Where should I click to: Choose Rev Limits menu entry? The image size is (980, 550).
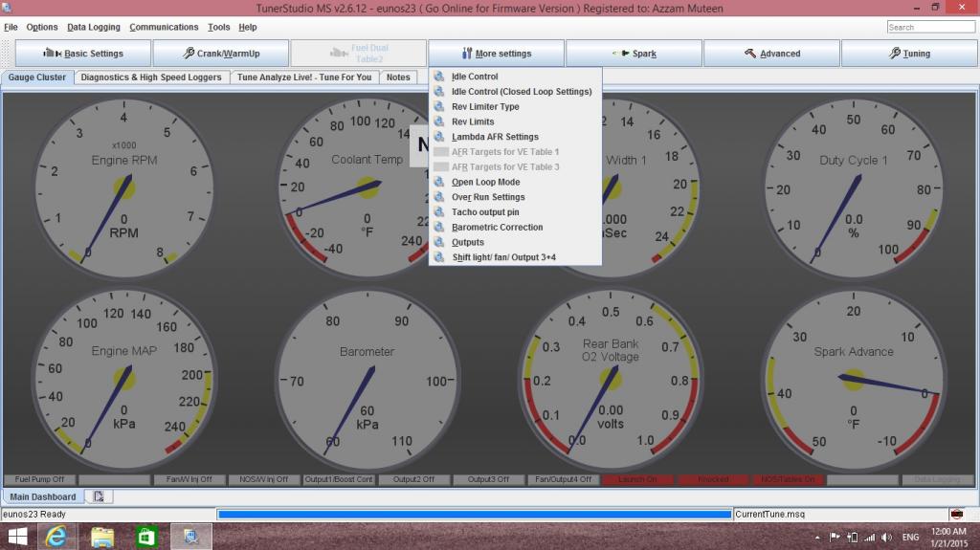point(515,121)
